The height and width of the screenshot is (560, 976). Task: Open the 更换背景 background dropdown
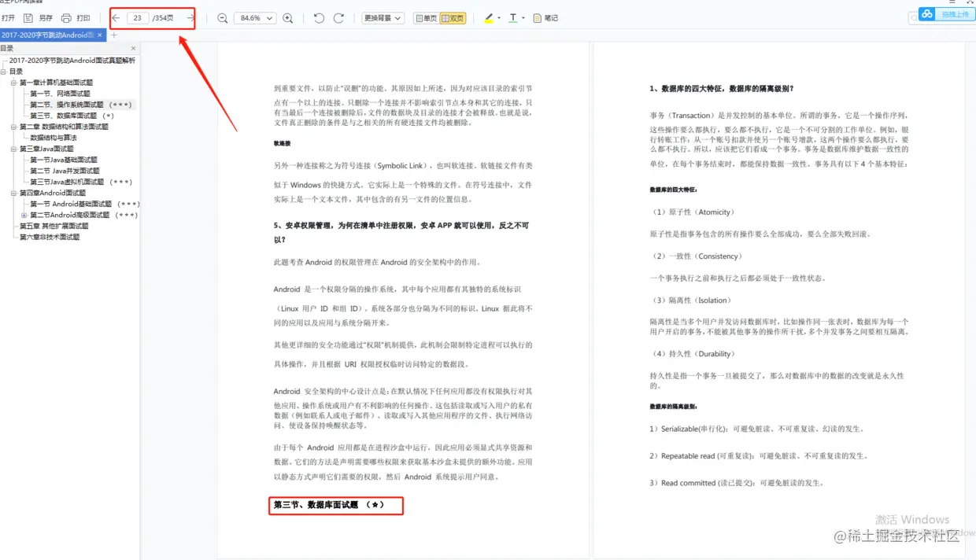pyautogui.click(x=383, y=18)
